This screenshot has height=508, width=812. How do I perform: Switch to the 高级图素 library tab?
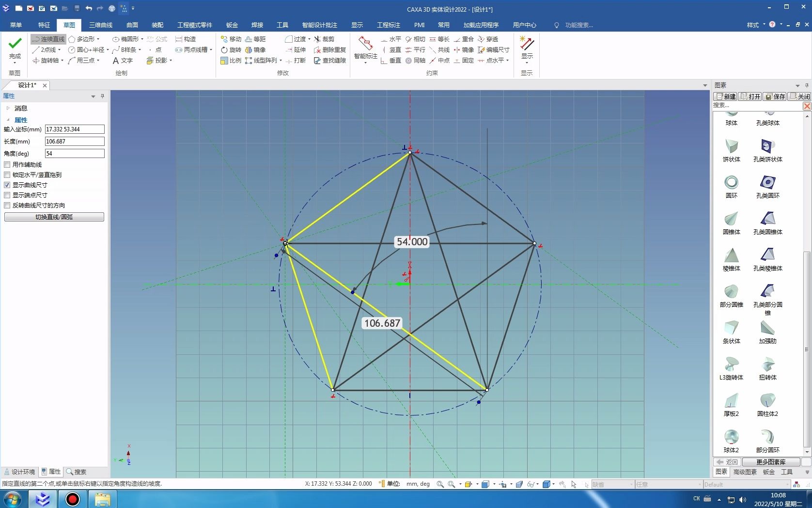(x=745, y=472)
